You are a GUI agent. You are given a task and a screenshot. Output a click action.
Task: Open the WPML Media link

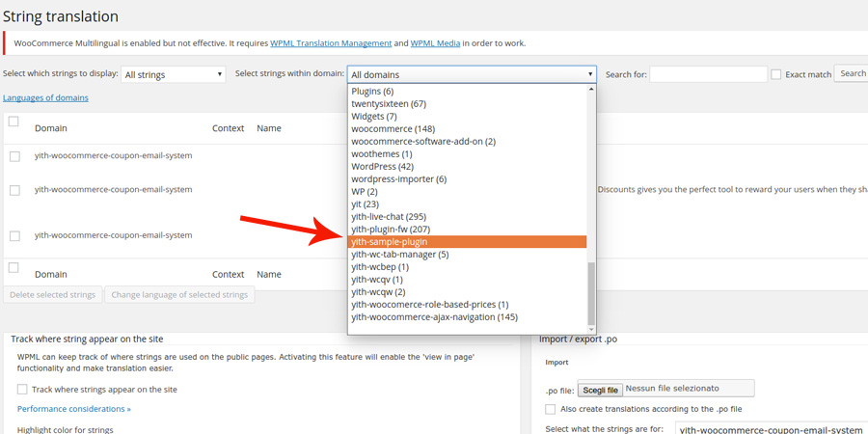tap(435, 43)
